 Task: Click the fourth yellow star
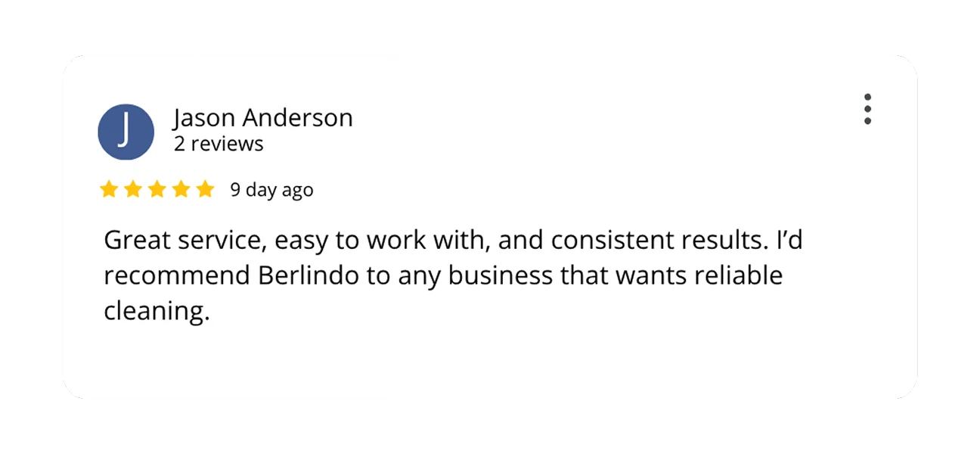(x=181, y=189)
